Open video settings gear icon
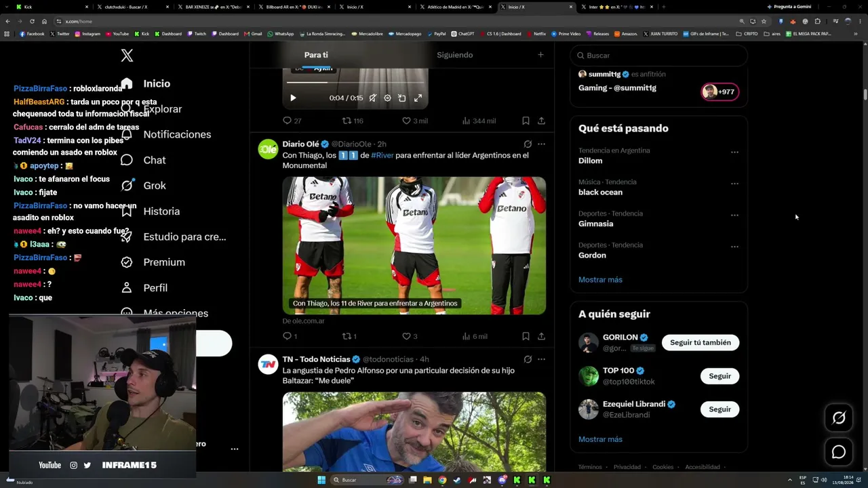The width and height of the screenshot is (868, 488). tap(387, 98)
